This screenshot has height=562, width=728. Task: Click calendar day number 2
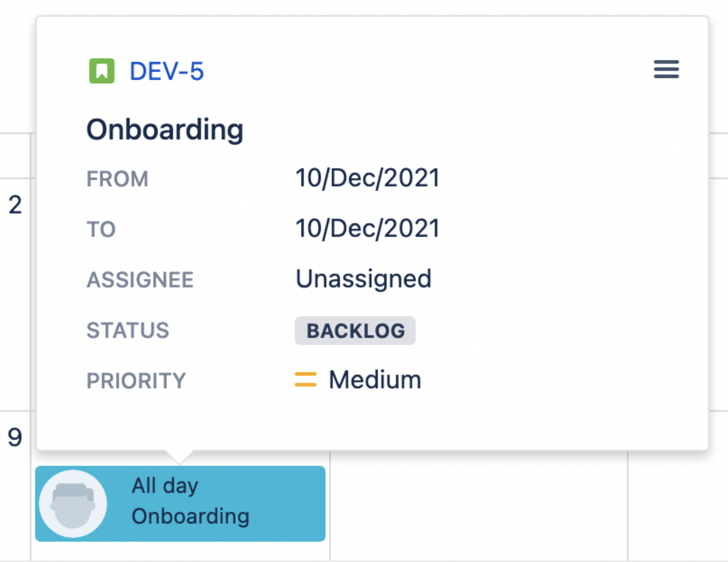click(x=15, y=205)
